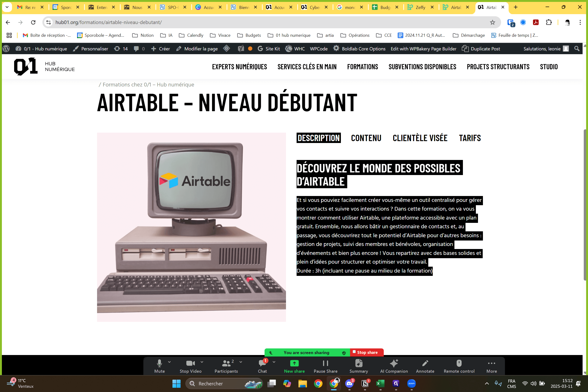Open the Chrome extensions puzzle icon

[x=549, y=22]
